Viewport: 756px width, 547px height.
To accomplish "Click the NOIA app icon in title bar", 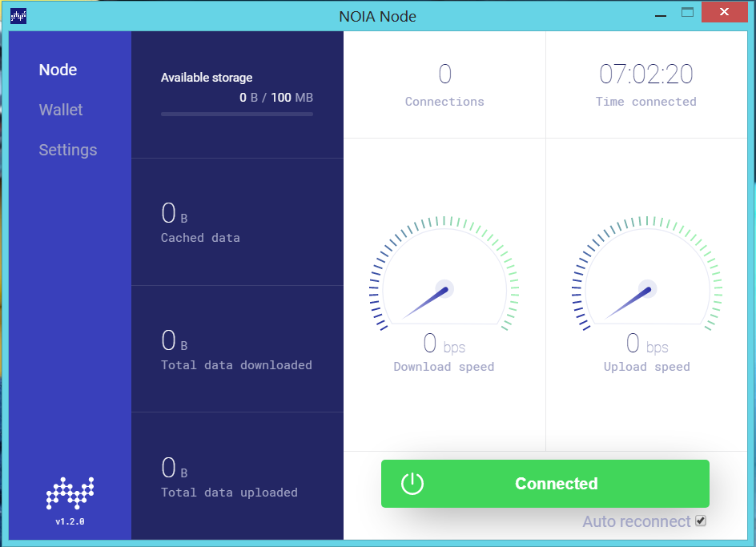I will [x=18, y=16].
